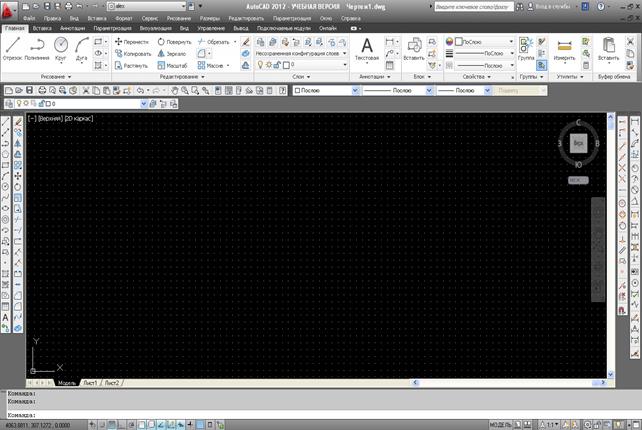Select Move tool in left Modify toolbar
The width and height of the screenshot is (642, 430).
pos(18,176)
